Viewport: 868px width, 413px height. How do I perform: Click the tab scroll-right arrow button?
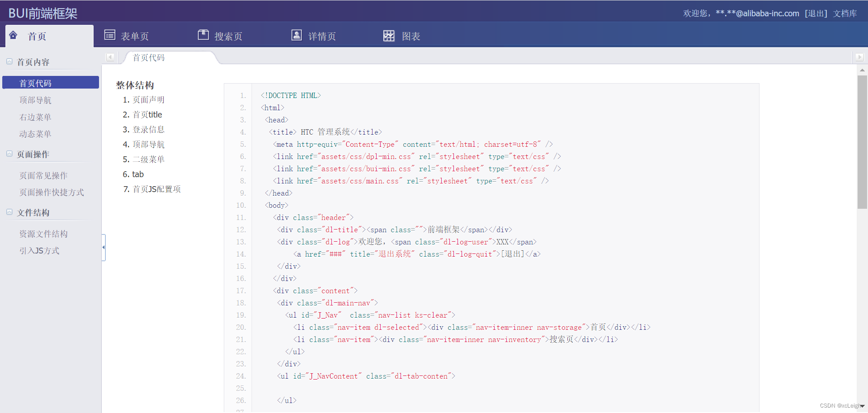pyautogui.click(x=859, y=57)
